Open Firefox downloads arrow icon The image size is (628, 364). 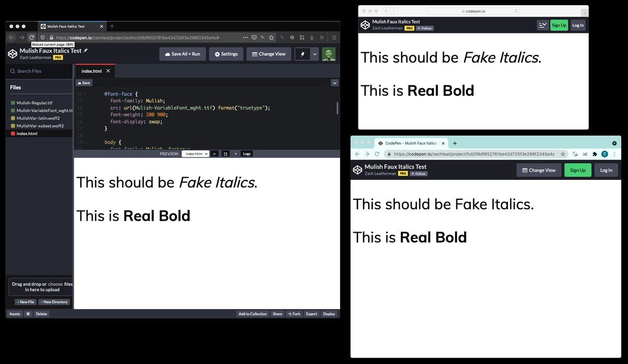coord(311,37)
